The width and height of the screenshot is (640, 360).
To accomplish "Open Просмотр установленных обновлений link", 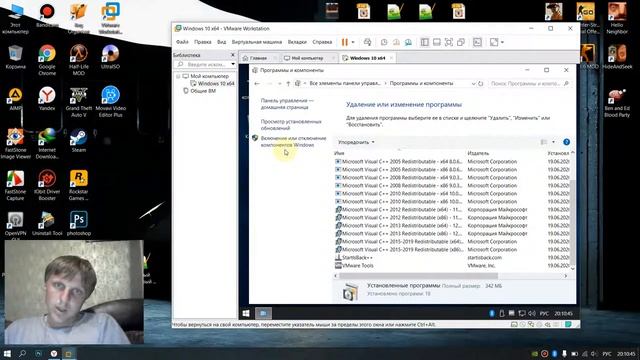I will (x=291, y=125).
